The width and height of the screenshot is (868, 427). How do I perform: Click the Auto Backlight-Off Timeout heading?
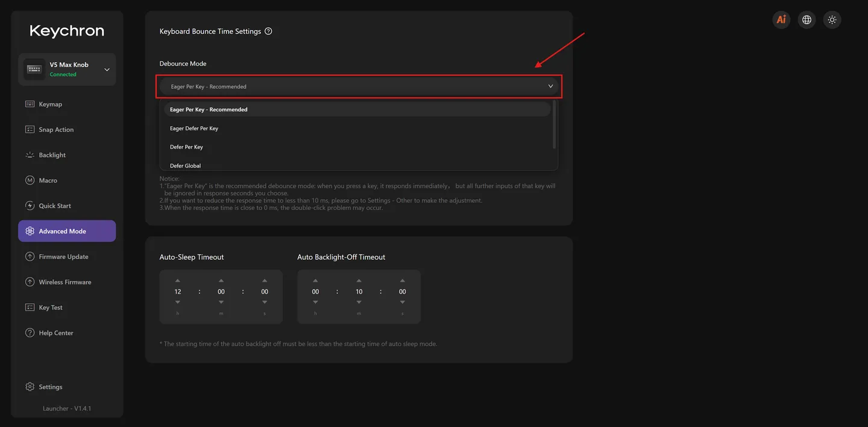coord(341,257)
